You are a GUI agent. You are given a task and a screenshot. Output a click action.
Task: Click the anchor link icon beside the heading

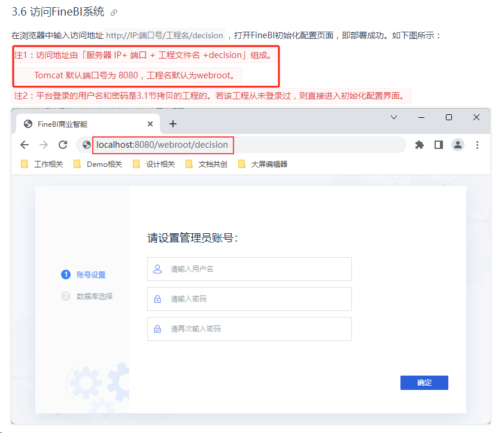(114, 13)
